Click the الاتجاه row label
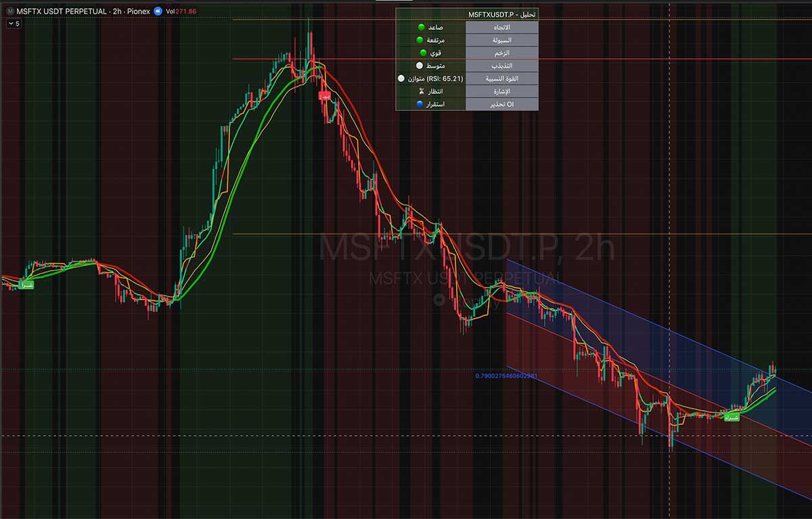812x519 pixels. 502,27
